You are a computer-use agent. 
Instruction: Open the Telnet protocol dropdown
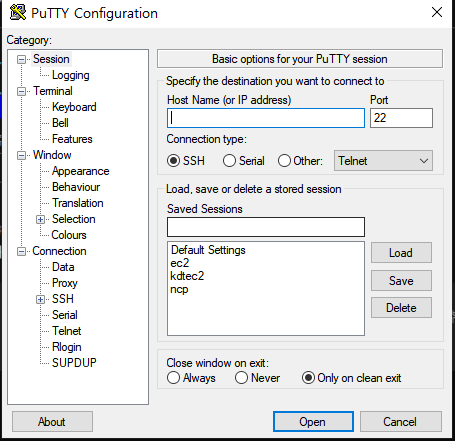click(383, 161)
